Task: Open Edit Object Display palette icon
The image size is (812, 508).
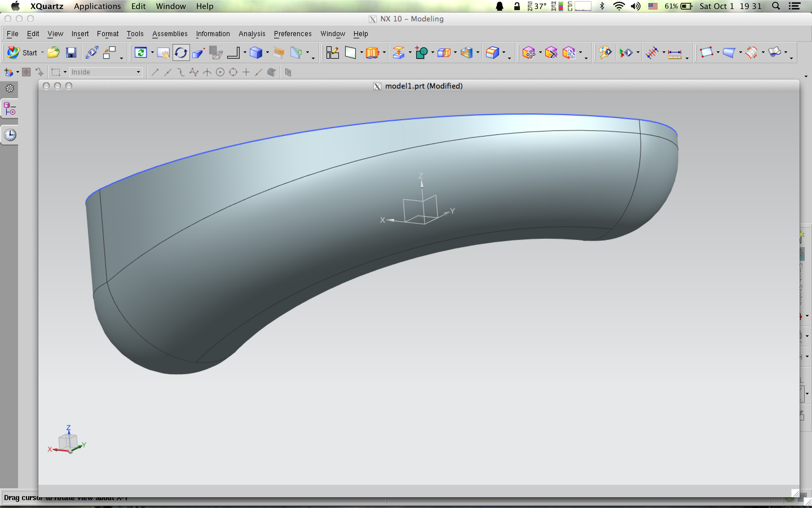Action: (x=605, y=52)
